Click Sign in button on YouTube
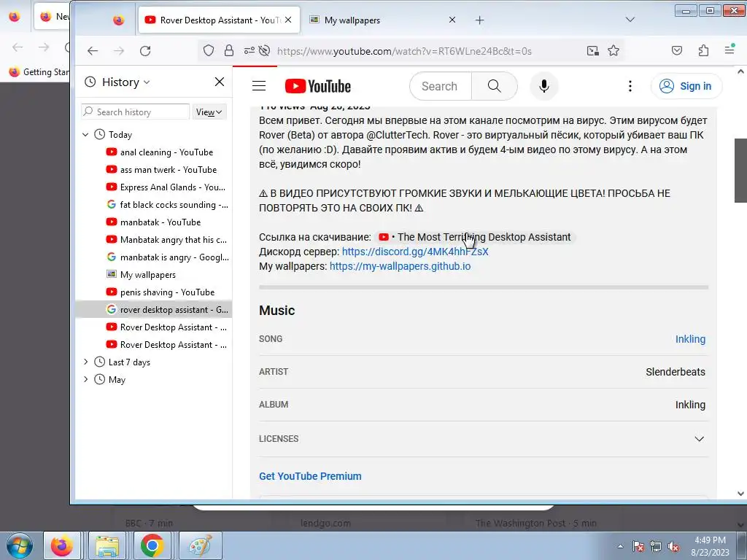Image resolution: width=747 pixels, height=560 pixels. coord(686,86)
